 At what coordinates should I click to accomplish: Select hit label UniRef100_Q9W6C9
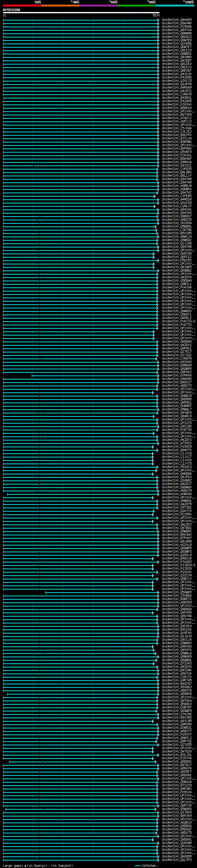(x=177, y=396)
